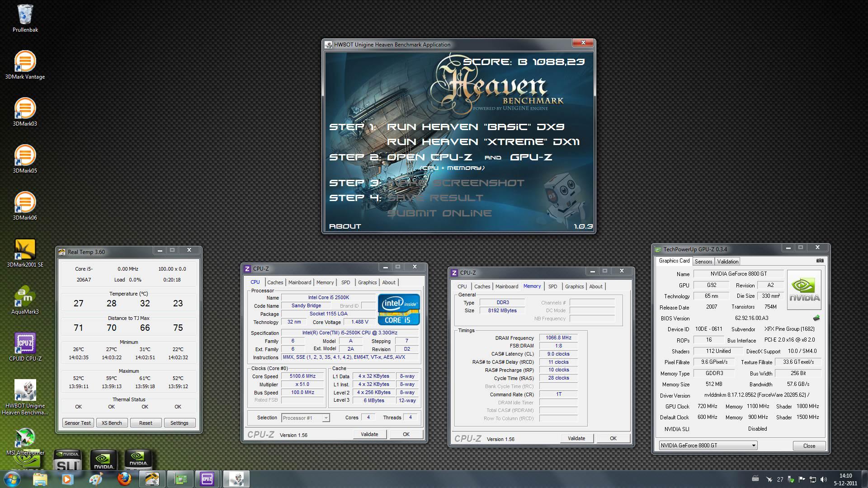Switch to GPU-Z taskbar button
868x488 pixels.
point(180,479)
